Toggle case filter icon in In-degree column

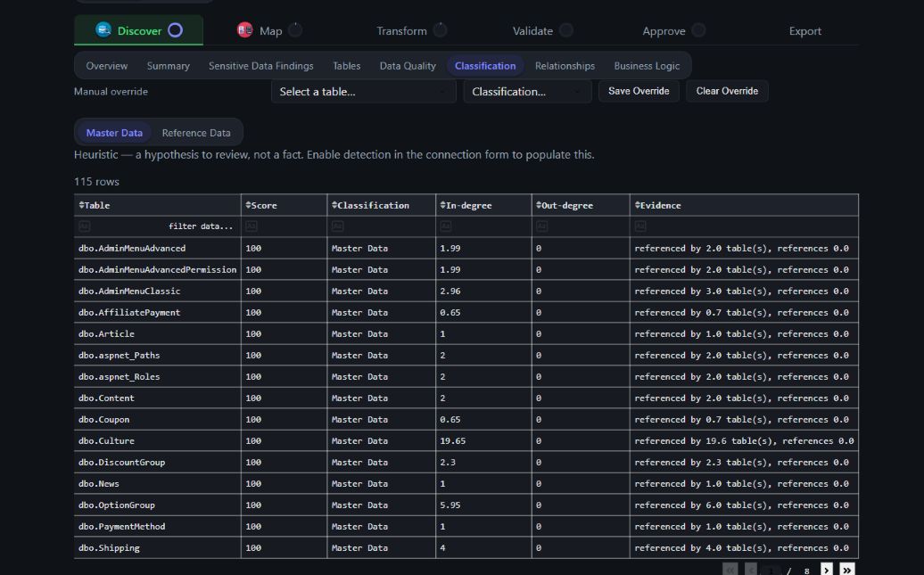[446, 226]
